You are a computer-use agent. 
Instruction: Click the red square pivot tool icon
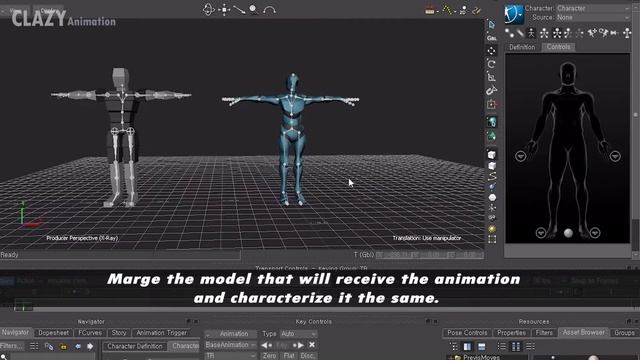pyautogui.click(x=491, y=104)
